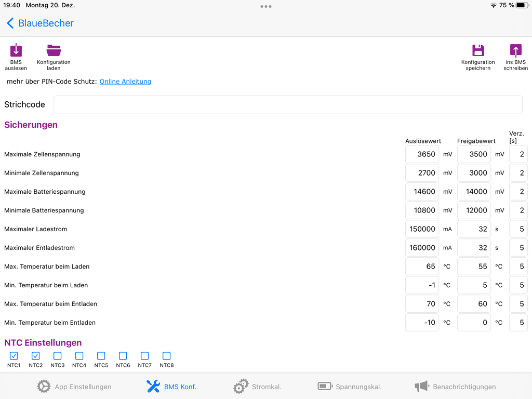Open the Benachrichtigungen tab
This screenshot has width=532, height=399.
[x=455, y=387]
